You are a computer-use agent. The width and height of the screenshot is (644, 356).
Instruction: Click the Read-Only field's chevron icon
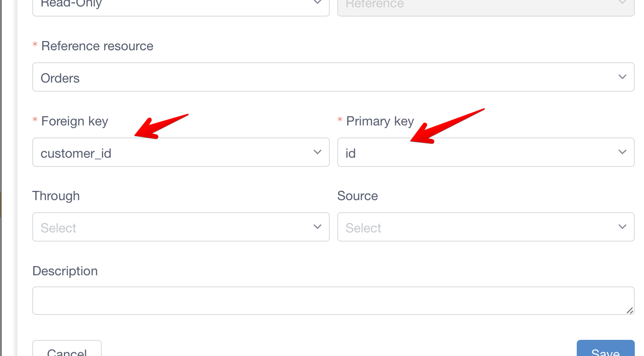(x=317, y=3)
